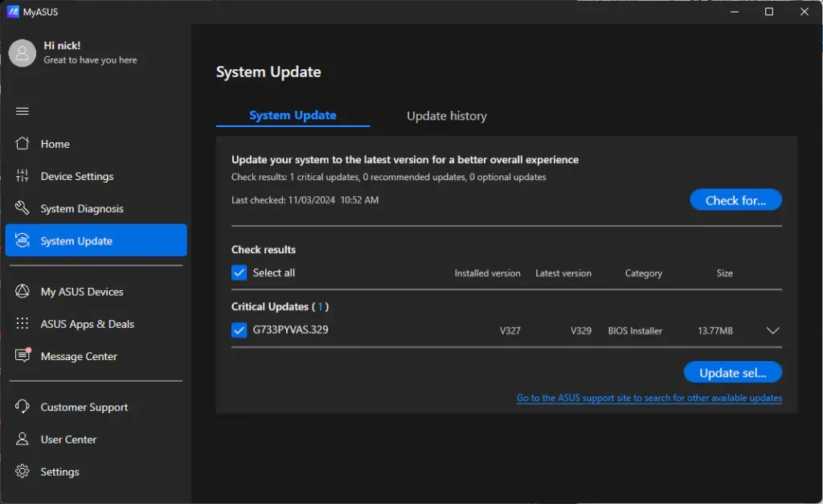Click the Installed version column header
Image resolution: width=823 pixels, height=504 pixels.
tap(487, 273)
